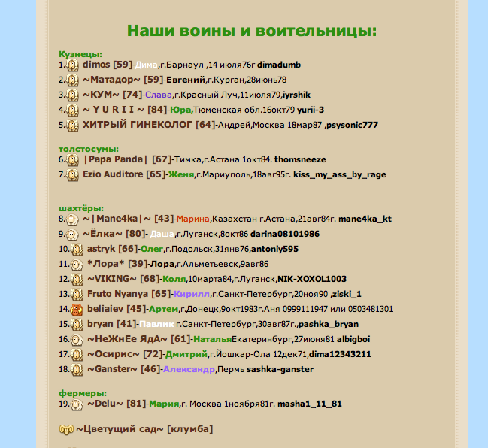
Task: Open player profile ~|Mane4ka|~ [43]
Action: (129, 219)
